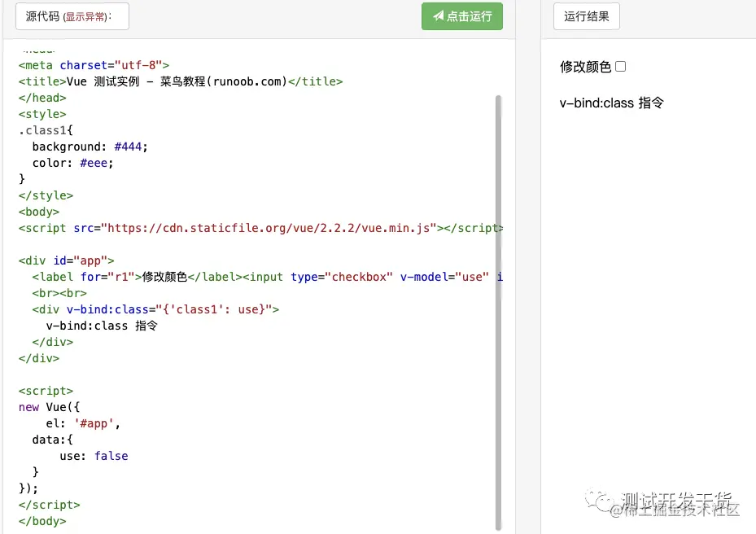Click the </script> closing tag near bottom
756x534 pixels.
click(49, 505)
